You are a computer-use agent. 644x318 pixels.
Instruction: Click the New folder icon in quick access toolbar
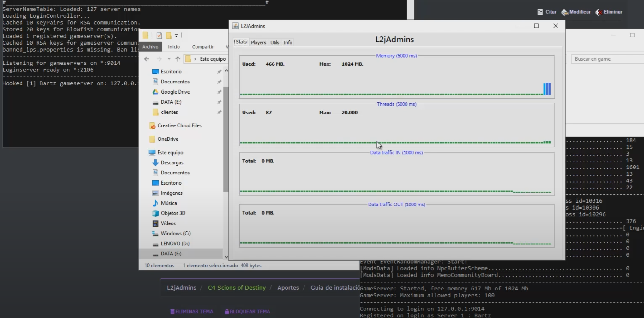(x=169, y=35)
